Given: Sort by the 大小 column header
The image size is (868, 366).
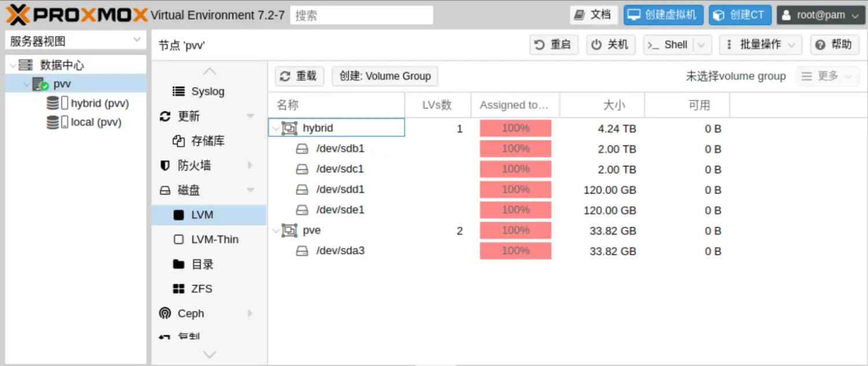Looking at the screenshot, I should pos(602,105).
